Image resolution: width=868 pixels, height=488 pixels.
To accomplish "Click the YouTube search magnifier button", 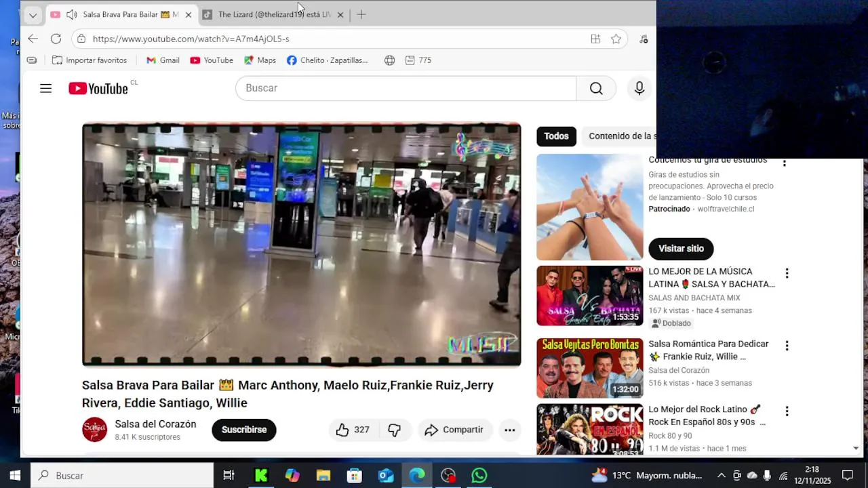I will coord(596,88).
